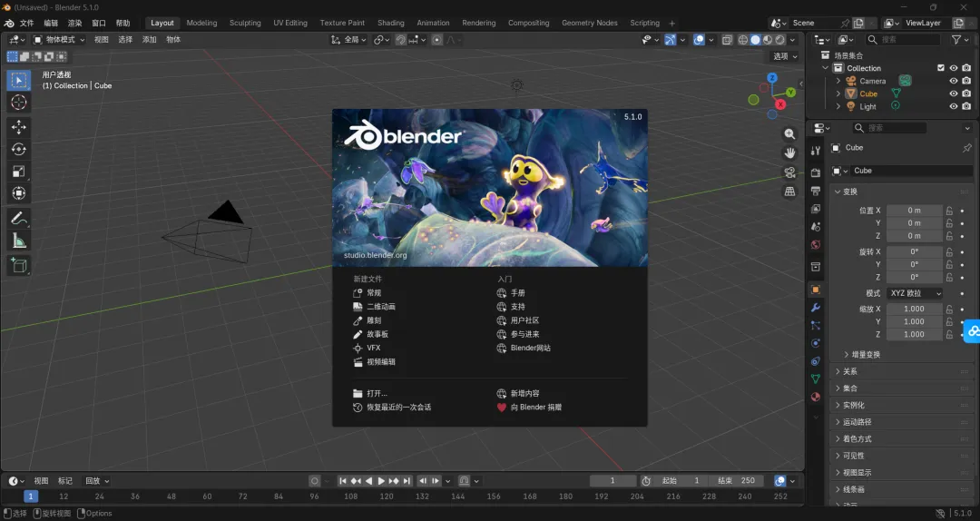Screen dimensions: 980x521
Task: Open the Scene properties tab
Action: pyautogui.click(x=816, y=226)
